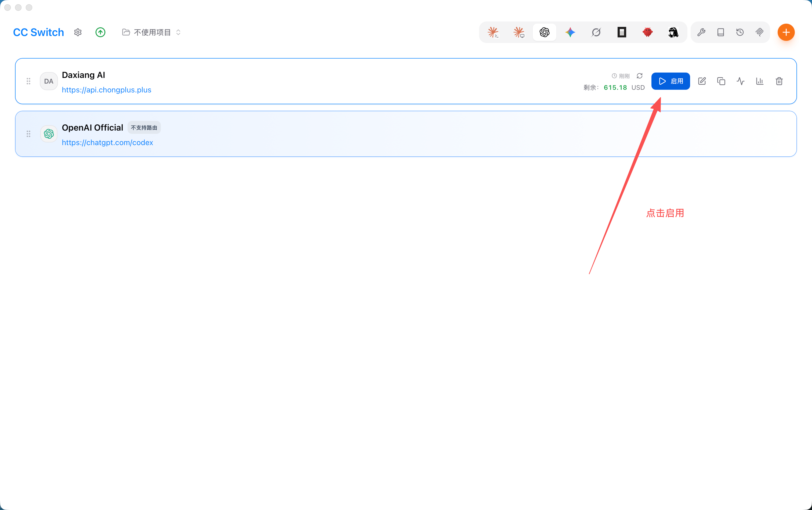Open the settings gear next to CC Switch
This screenshot has width=812, height=510.
(78, 33)
